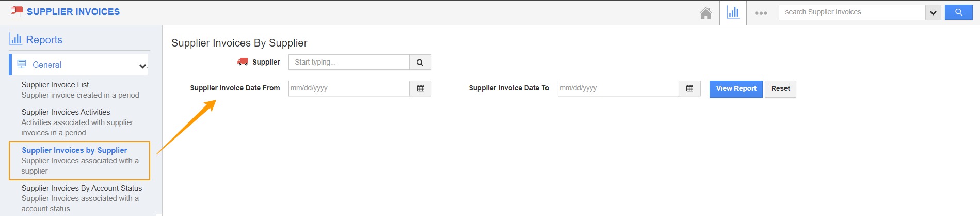Click the View Report button
Viewport: 980px width, 216px height.
coord(736,89)
